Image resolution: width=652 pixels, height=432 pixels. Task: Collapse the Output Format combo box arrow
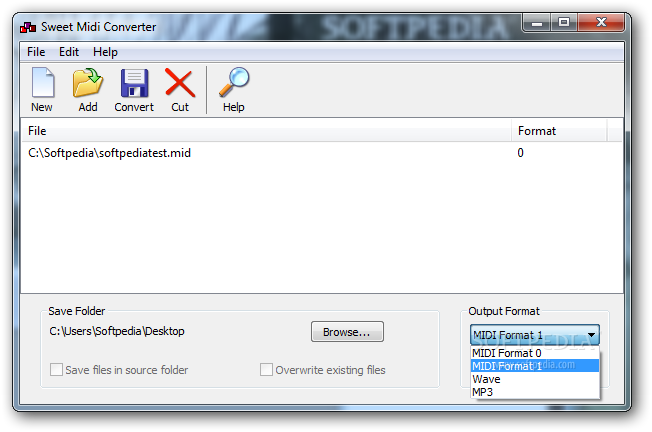pyautogui.click(x=591, y=335)
